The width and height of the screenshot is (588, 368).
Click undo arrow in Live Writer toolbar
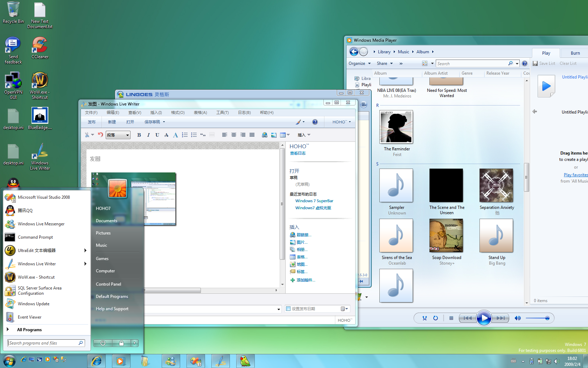[x=100, y=135]
